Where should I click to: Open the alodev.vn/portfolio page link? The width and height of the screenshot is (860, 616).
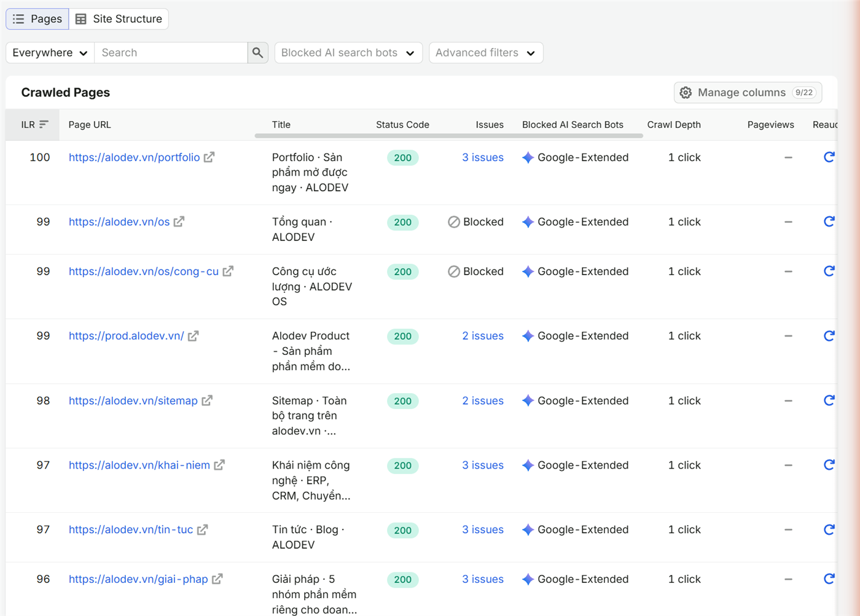coord(134,157)
